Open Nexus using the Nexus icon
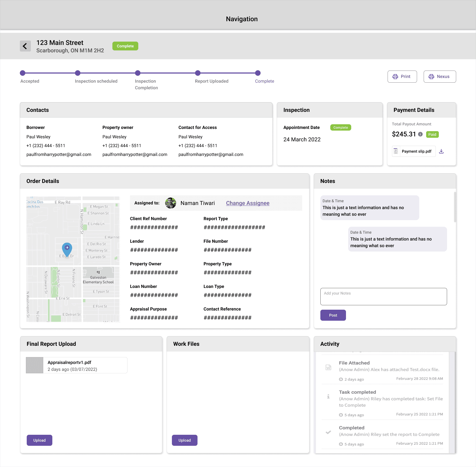Viewport: 476px width, 467px height. [x=431, y=76]
